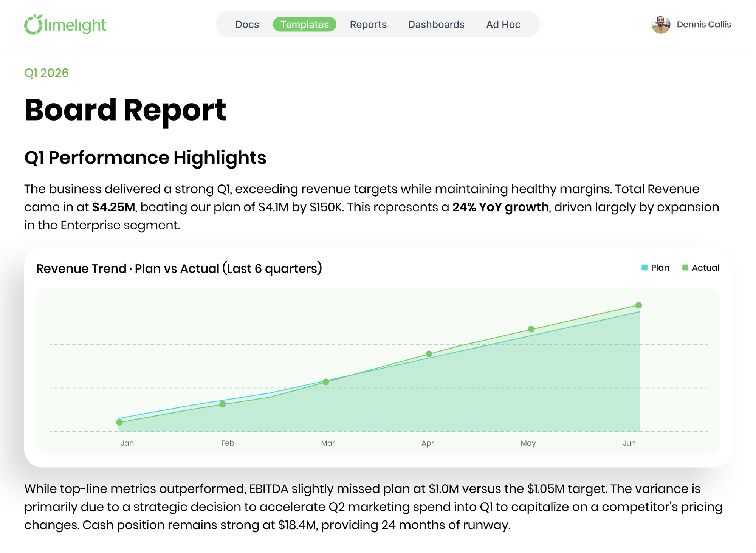Switch to the Reports tab
The width and height of the screenshot is (756, 553).
point(368,25)
